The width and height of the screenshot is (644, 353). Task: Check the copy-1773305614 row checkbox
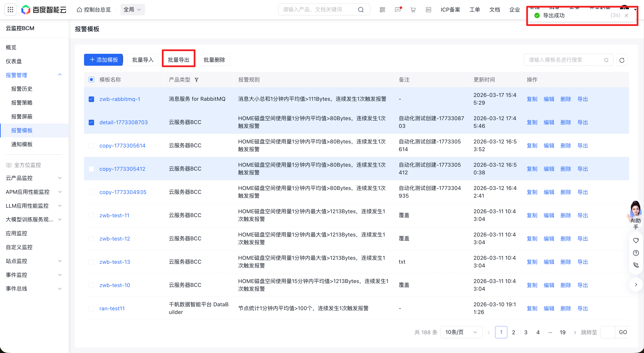click(x=91, y=146)
